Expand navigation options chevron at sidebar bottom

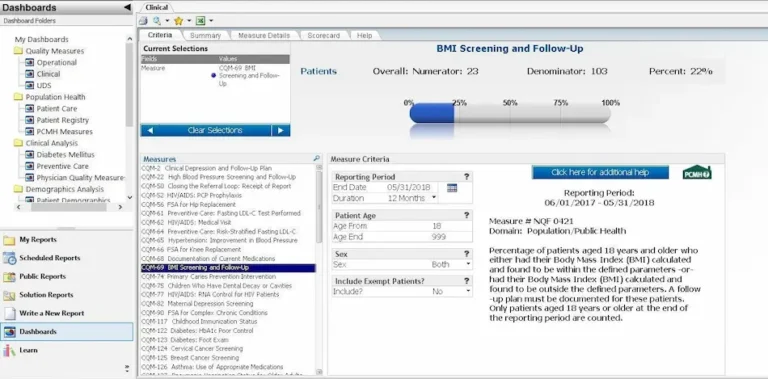[x=127, y=368]
